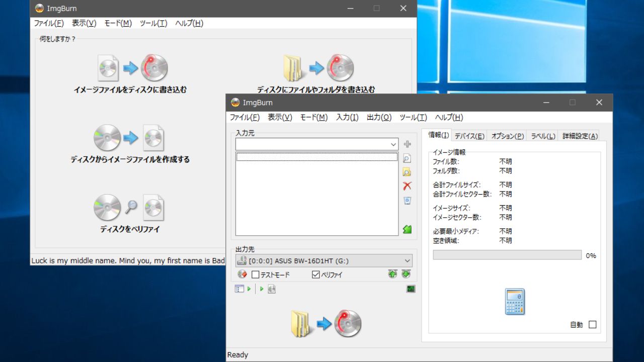The image size is (644, 362).
Task: Click the Ready status bar text
Action: point(237,355)
